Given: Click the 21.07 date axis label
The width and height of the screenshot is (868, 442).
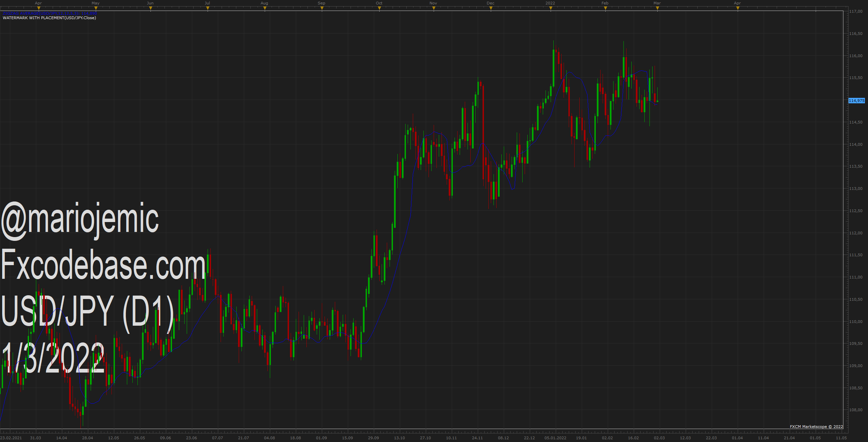Looking at the screenshot, I should (244, 438).
